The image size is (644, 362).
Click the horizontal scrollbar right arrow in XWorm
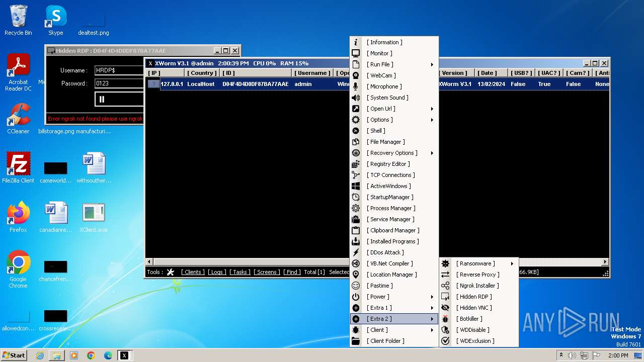[605, 262]
